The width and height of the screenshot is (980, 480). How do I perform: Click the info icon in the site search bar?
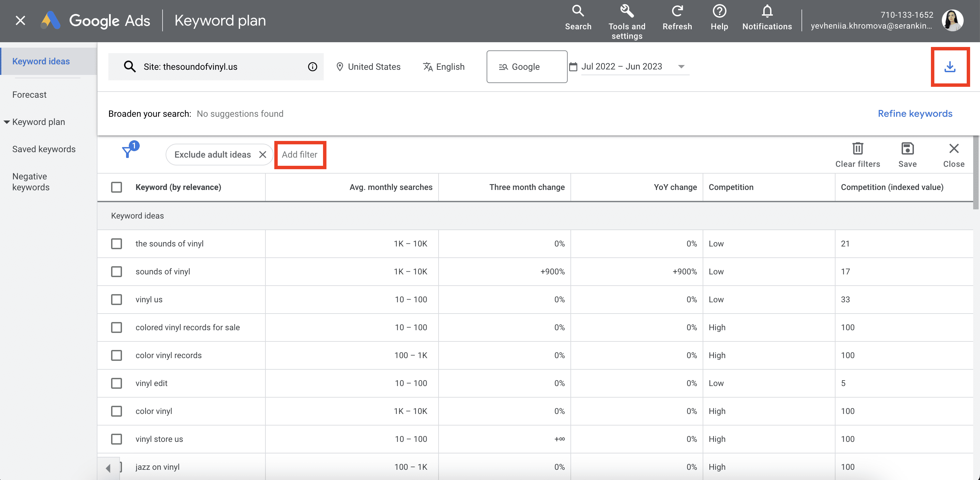[x=312, y=66]
